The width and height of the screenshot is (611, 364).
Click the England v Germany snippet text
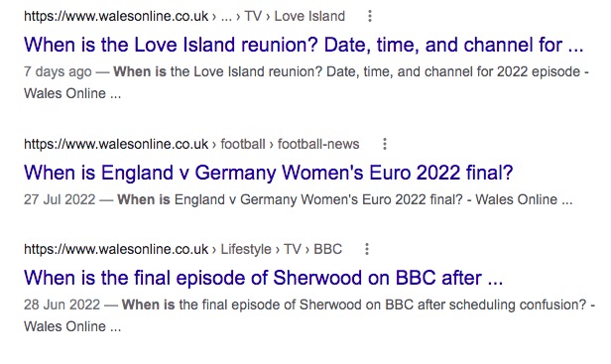pos(345,199)
